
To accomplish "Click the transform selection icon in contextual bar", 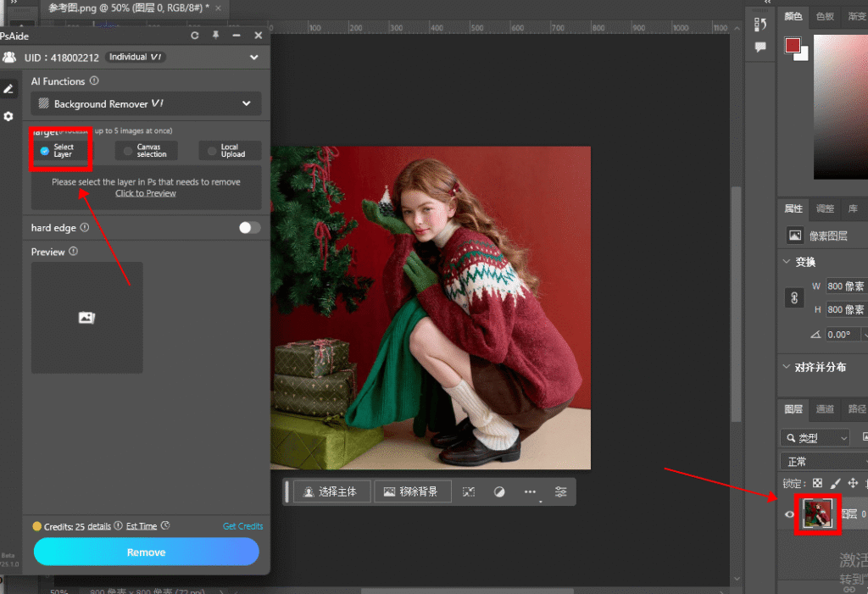I will pos(469,491).
